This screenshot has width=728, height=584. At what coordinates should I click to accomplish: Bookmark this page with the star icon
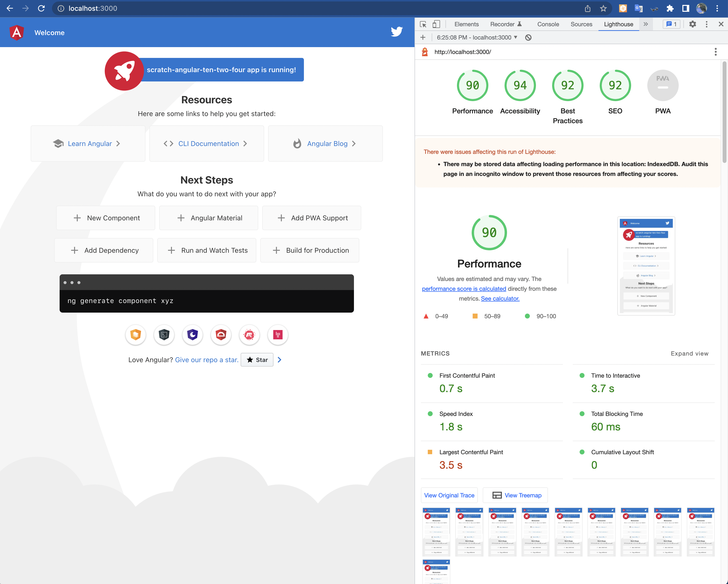point(603,8)
